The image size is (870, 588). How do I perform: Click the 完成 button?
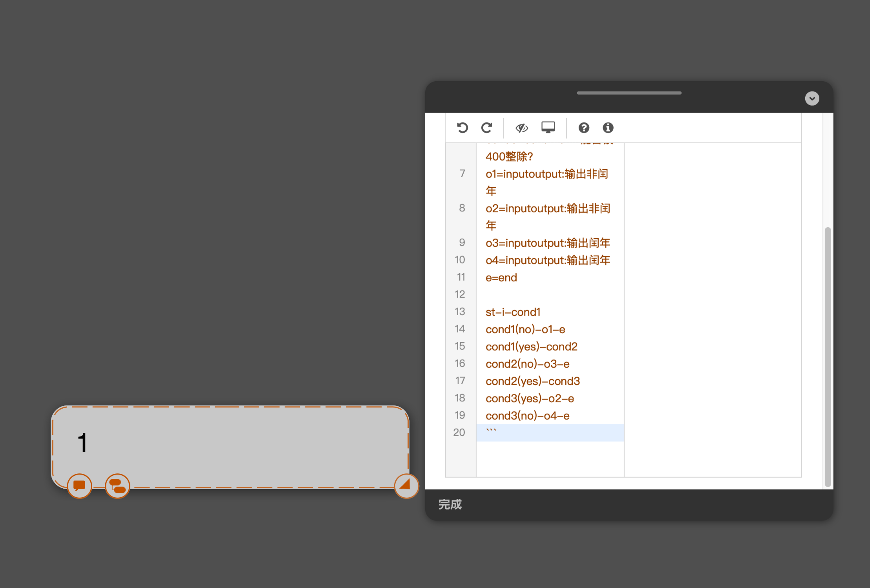(450, 504)
